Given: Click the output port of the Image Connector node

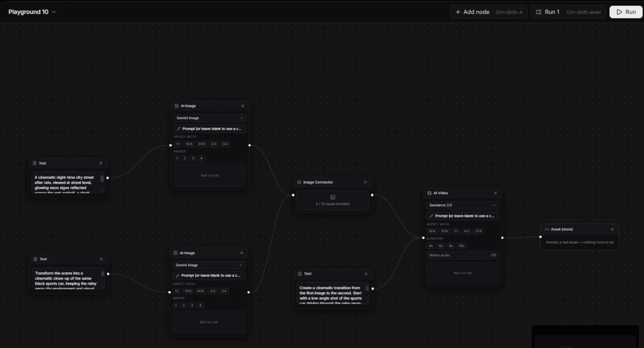Looking at the screenshot, I should 372,195.
